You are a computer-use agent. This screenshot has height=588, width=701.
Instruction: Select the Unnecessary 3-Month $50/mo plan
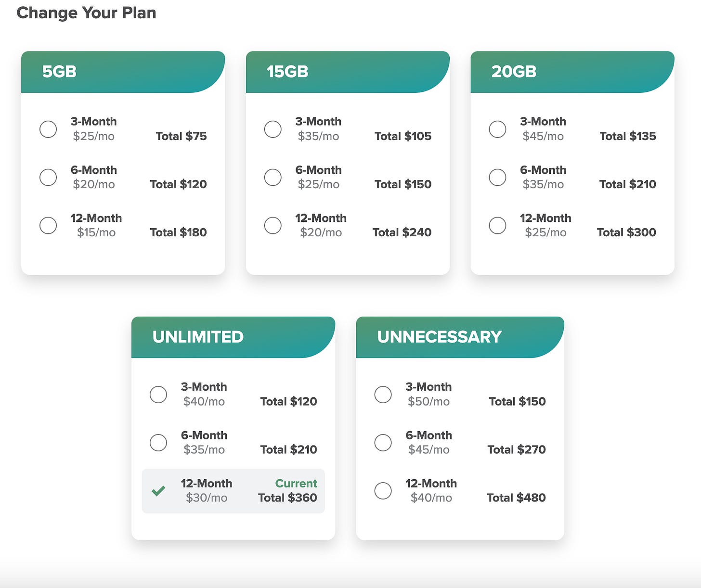383,394
